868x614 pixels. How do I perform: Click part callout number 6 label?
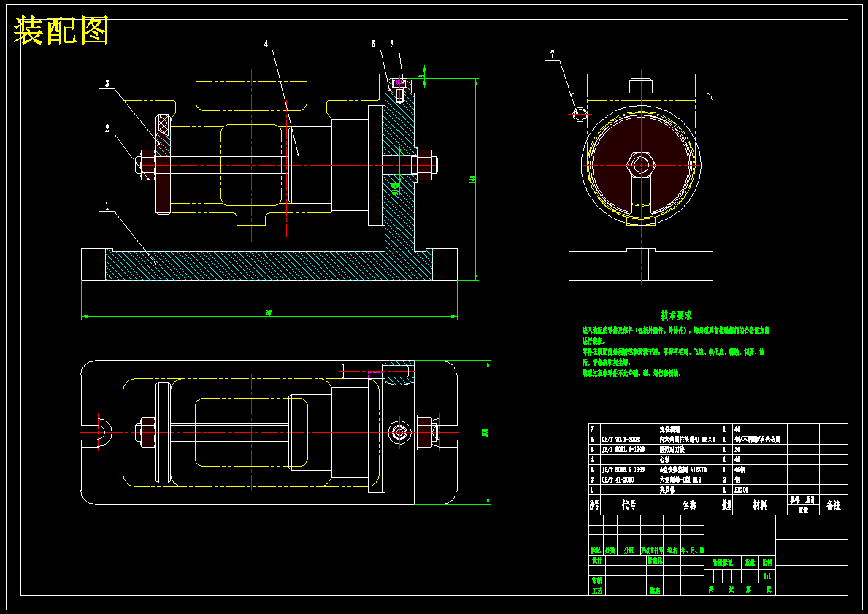point(392,44)
